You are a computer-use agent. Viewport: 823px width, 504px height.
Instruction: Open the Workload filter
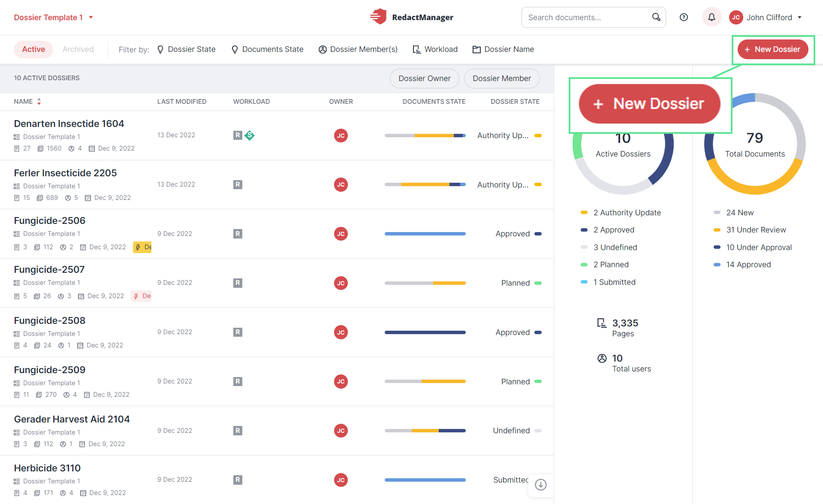pos(435,49)
